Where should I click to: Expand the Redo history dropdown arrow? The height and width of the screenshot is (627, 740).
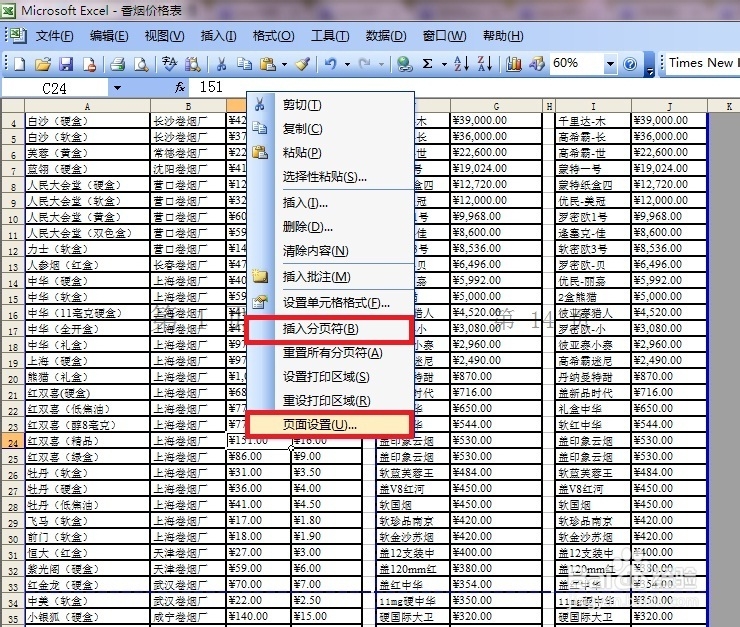(381, 64)
